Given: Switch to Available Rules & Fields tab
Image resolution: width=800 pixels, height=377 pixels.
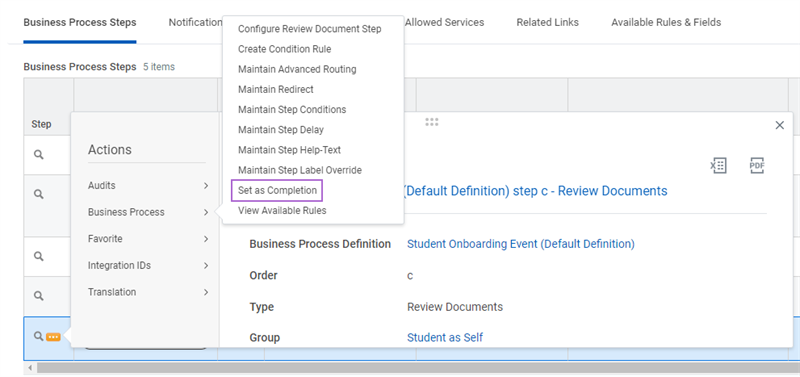Looking at the screenshot, I should [666, 22].
